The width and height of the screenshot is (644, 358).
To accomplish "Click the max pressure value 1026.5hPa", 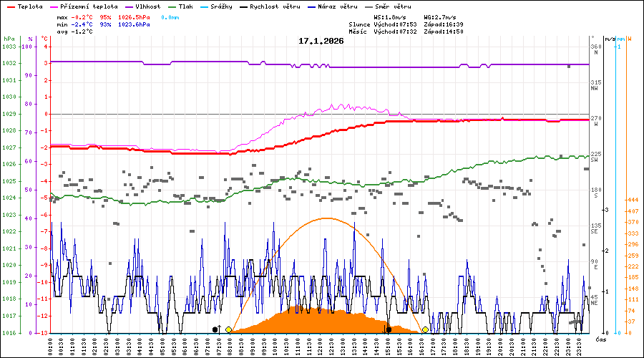I will click(134, 16).
